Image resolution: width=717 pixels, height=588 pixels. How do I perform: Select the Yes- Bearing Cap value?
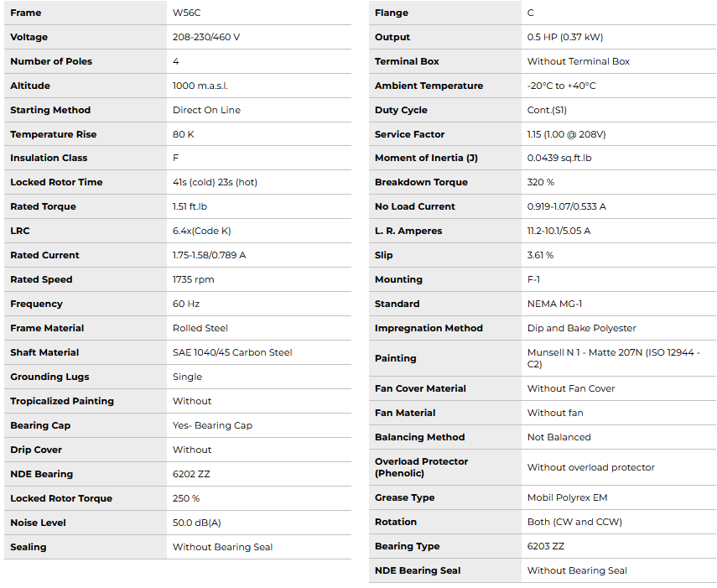point(212,425)
